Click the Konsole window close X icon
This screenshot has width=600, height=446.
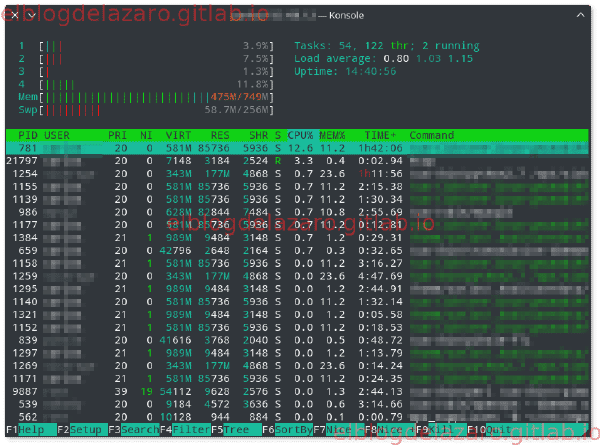(15, 15)
